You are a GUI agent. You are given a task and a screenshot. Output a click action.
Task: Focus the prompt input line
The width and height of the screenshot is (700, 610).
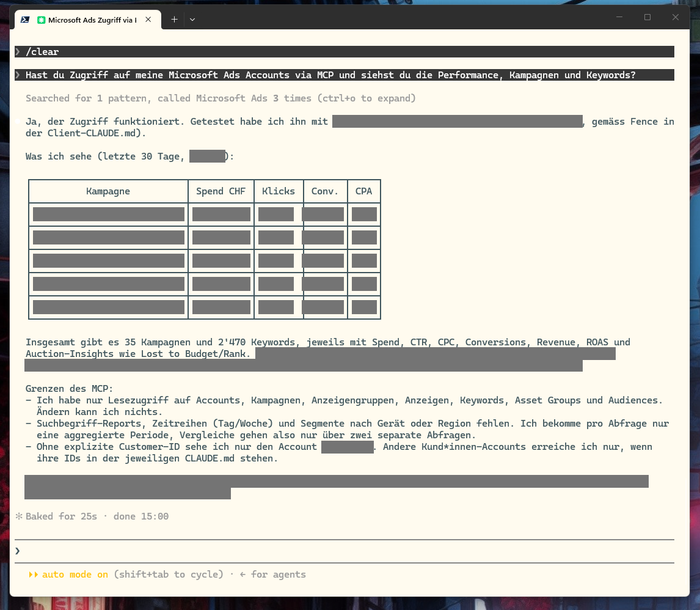[344, 551]
